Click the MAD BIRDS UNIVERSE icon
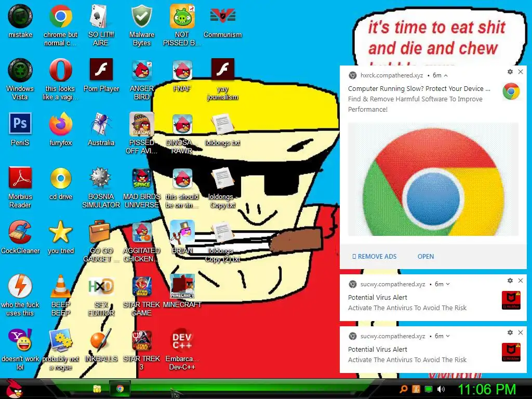532x399 pixels. click(141, 178)
